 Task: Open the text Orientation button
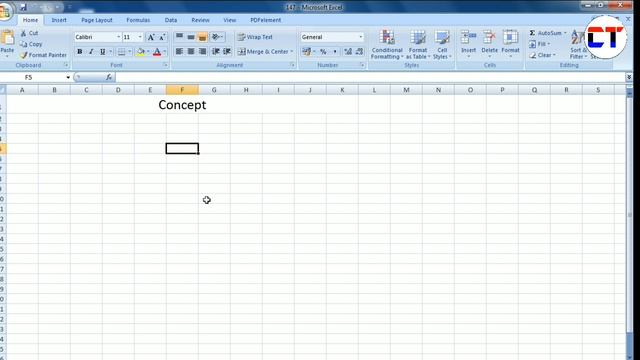[x=217, y=37]
